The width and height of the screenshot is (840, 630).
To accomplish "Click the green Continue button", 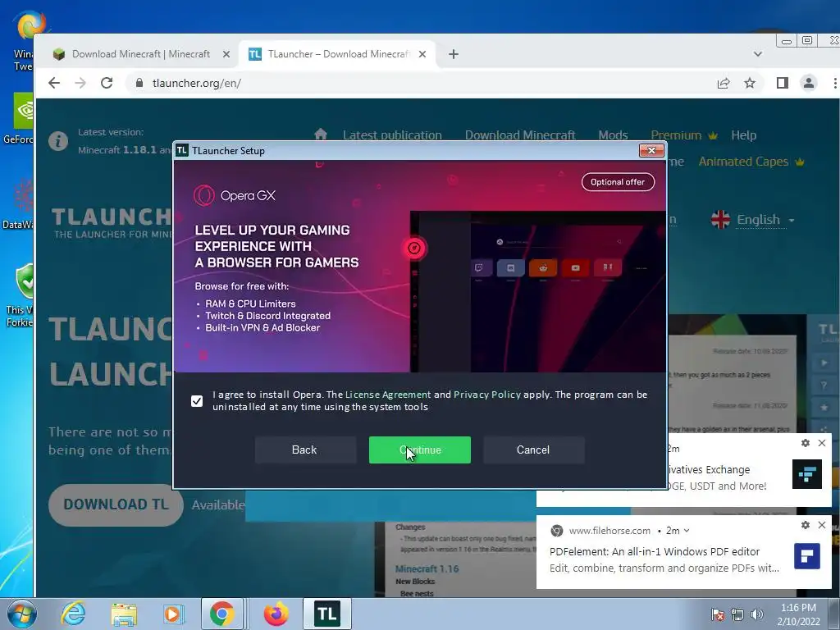I will pyautogui.click(x=419, y=450).
